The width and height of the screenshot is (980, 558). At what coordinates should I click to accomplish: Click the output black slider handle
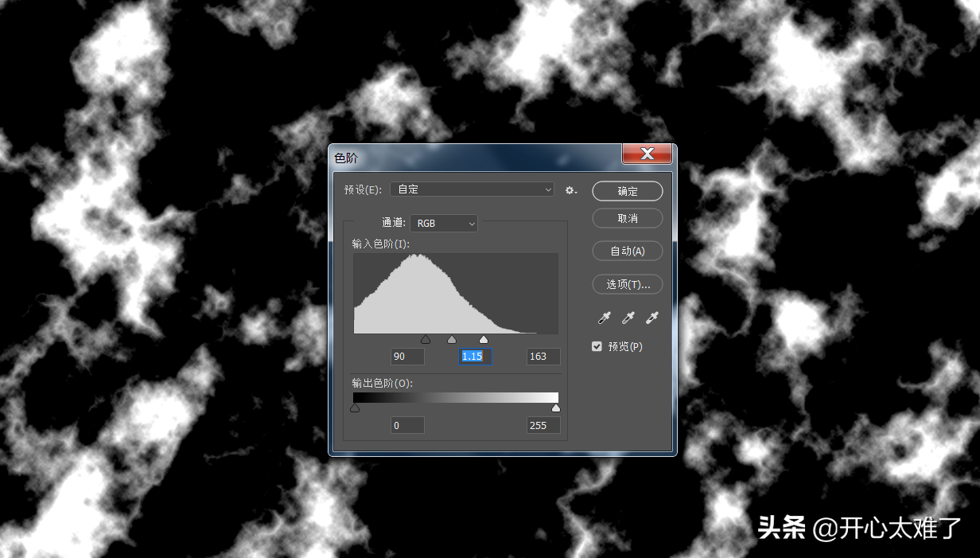(x=355, y=408)
